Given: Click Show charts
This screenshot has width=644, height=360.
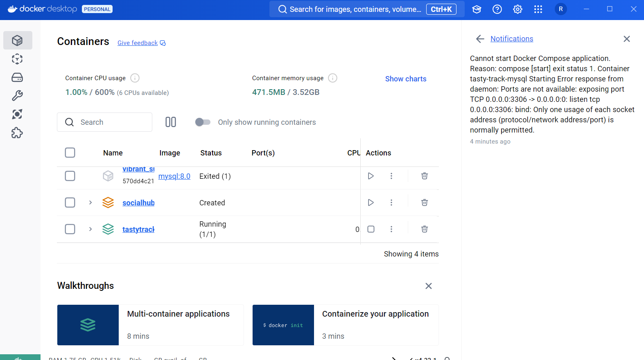Looking at the screenshot, I should tap(406, 79).
